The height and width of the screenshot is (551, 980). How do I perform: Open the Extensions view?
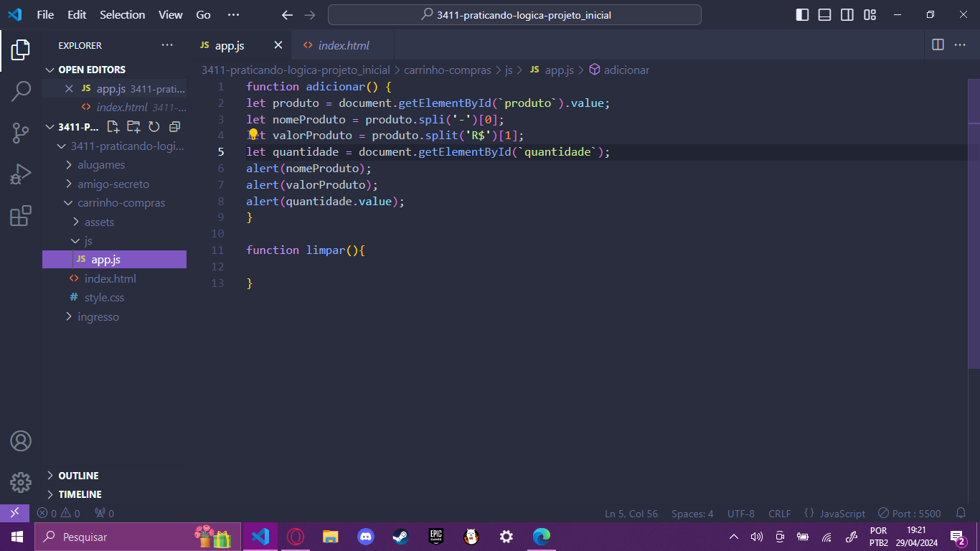pos(21,216)
